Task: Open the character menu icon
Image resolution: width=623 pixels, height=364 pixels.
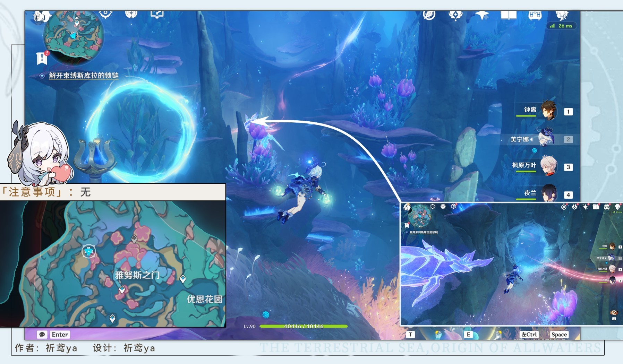Action: pyautogui.click(x=562, y=15)
